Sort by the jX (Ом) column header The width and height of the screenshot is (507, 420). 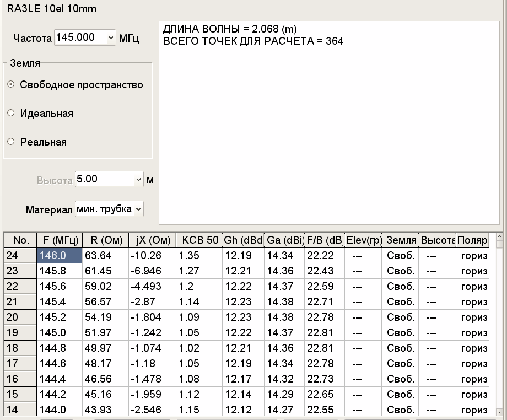(x=153, y=240)
